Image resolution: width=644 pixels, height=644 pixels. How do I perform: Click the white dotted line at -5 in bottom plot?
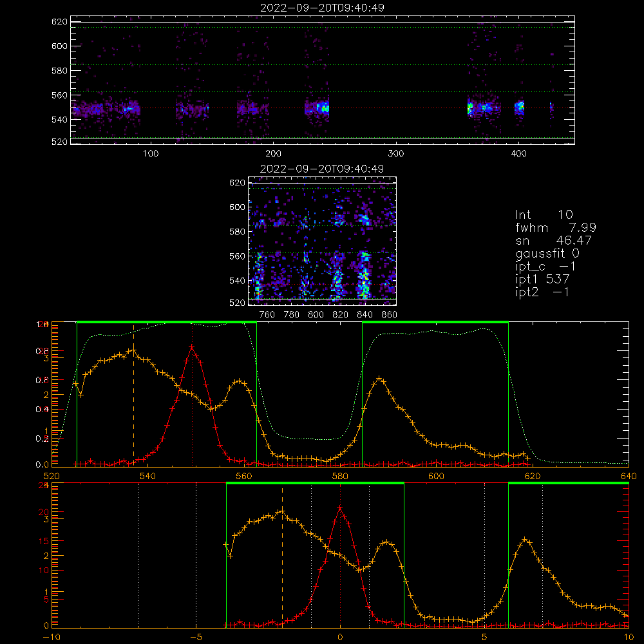point(196,555)
